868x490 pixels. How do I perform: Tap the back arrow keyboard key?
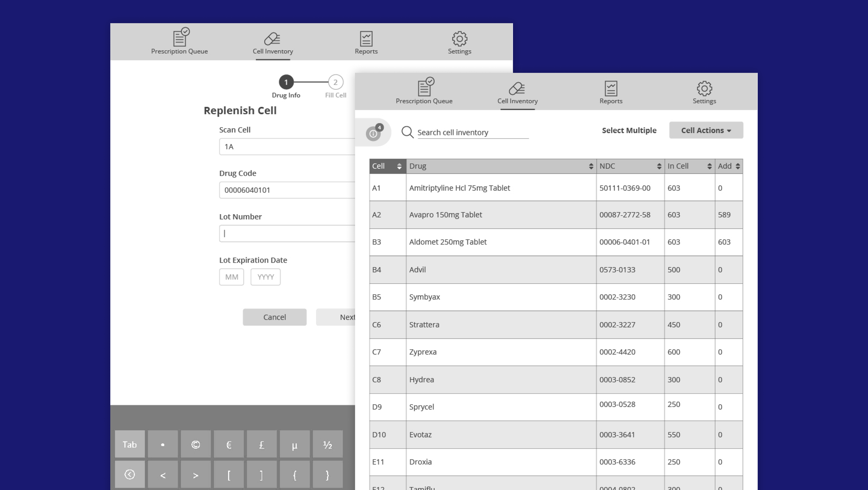coord(130,474)
